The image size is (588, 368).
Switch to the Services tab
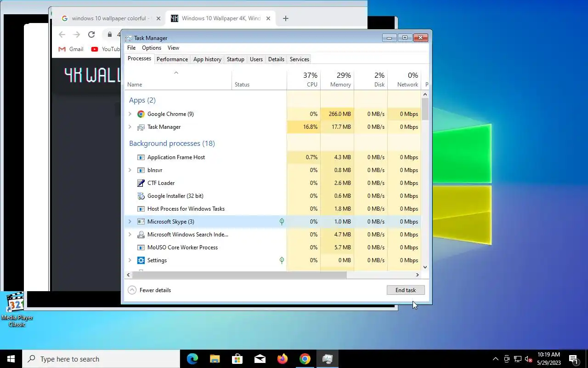[300, 59]
